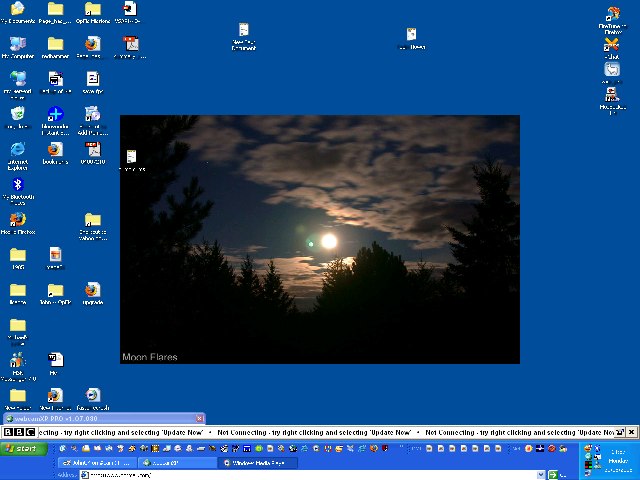Open the Start menu
The height and width of the screenshot is (480, 640).
pyautogui.click(x=24, y=449)
